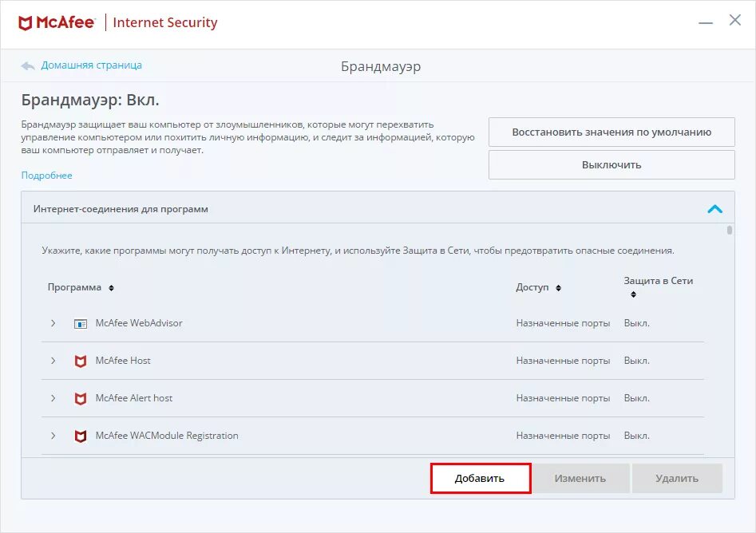Click the McAfee Host shield icon

coord(81,361)
